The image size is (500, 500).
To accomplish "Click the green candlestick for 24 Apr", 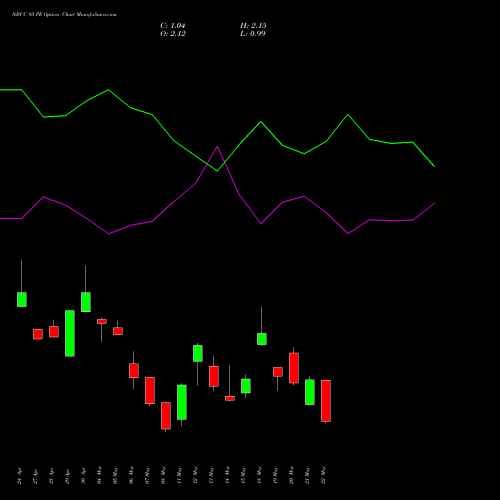I will [x=22, y=299].
